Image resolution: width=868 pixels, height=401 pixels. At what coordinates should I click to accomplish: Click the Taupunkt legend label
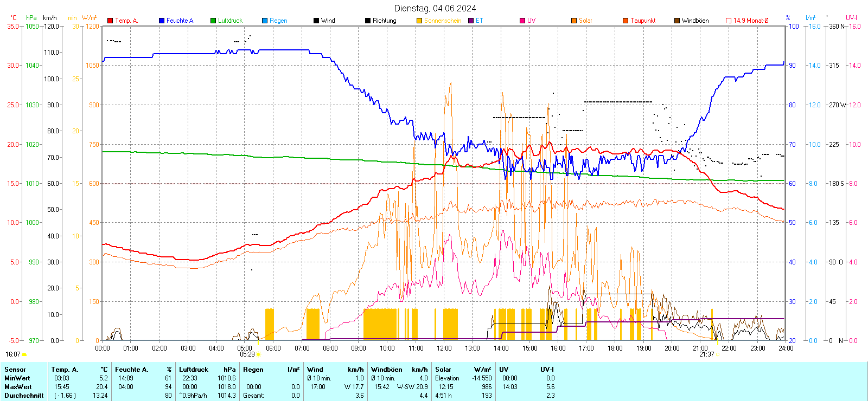tap(643, 21)
